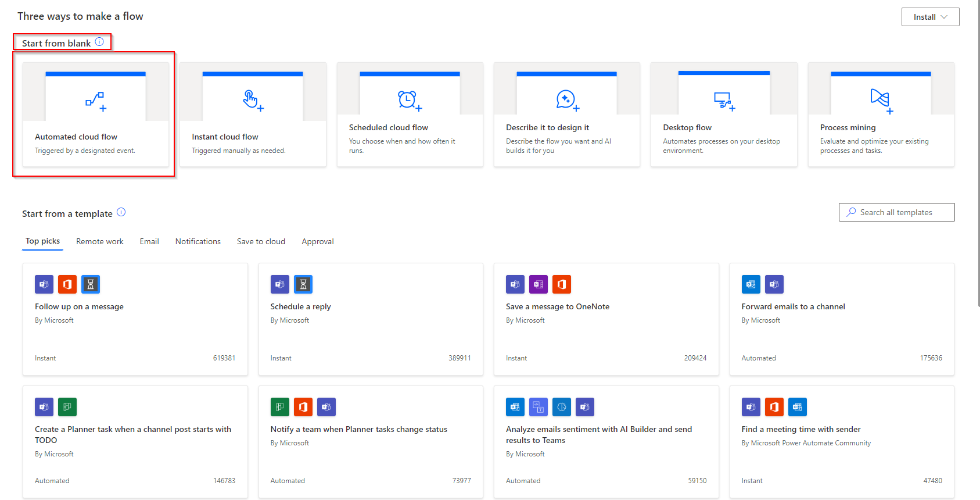Click the Instant cloud flow hand icon
980x500 pixels.
coord(253,101)
